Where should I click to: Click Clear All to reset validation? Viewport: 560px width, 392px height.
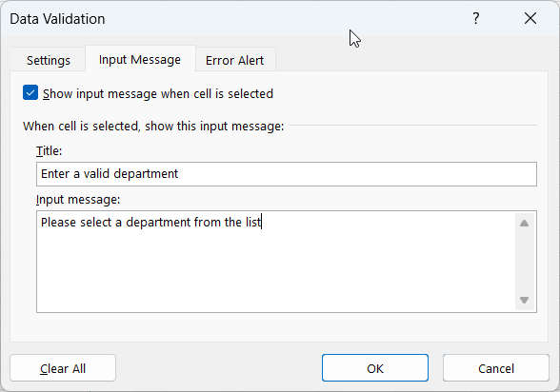pos(63,368)
